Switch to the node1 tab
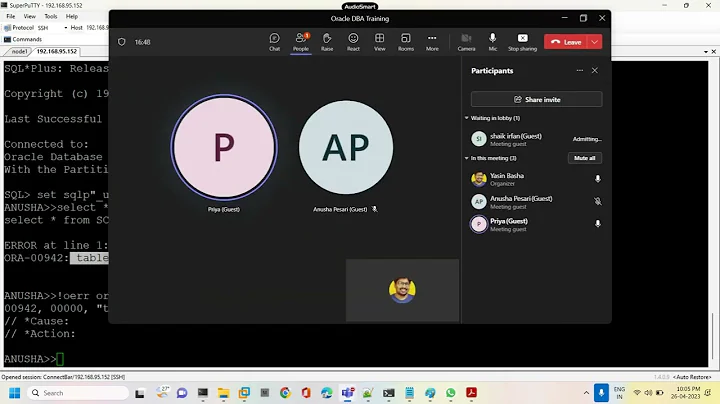Viewport: 720px width, 404px height. tap(19, 51)
